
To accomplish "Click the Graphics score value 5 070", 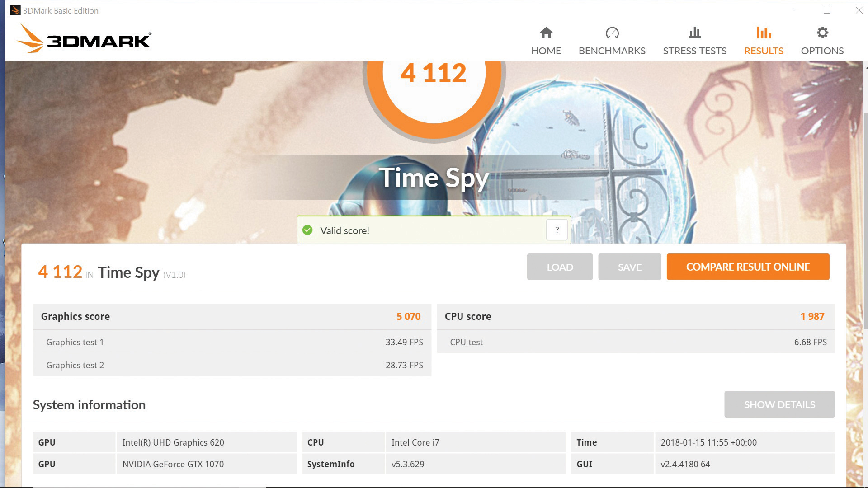I will click(x=408, y=316).
